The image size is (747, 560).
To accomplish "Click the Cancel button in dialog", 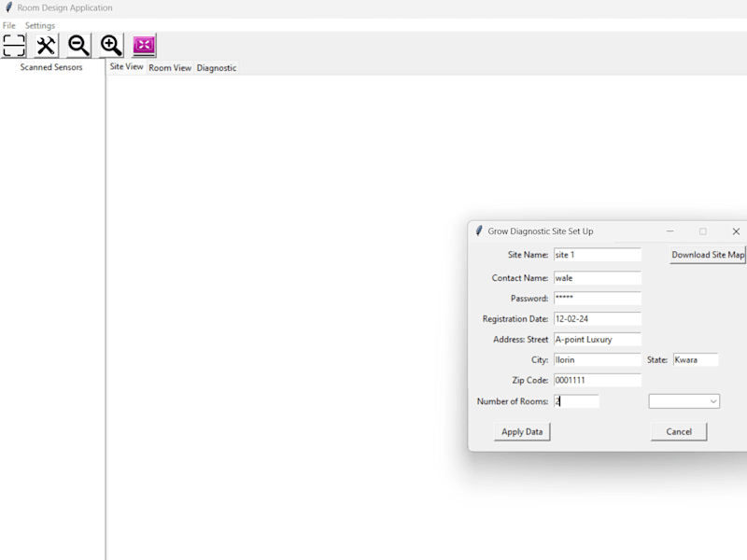I will (x=679, y=432).
